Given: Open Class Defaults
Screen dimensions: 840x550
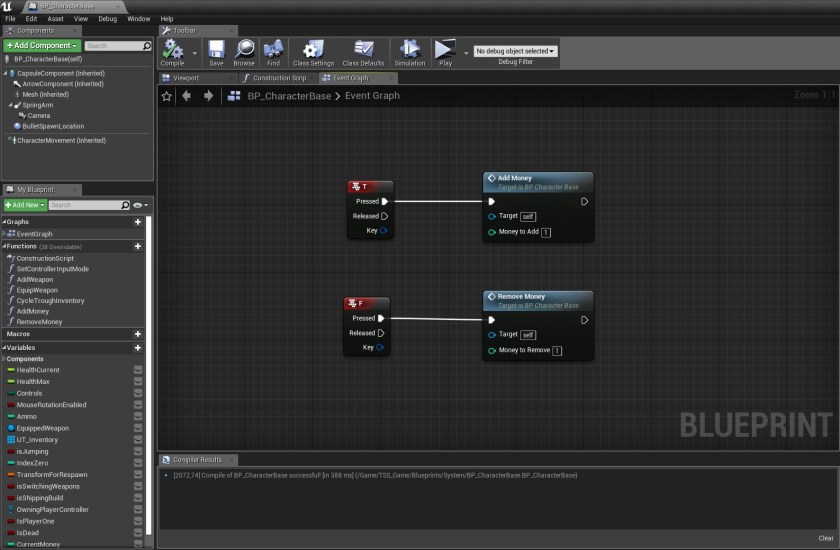Looking at the screenshot, I should pyautogui.click(x=364, y=52).
